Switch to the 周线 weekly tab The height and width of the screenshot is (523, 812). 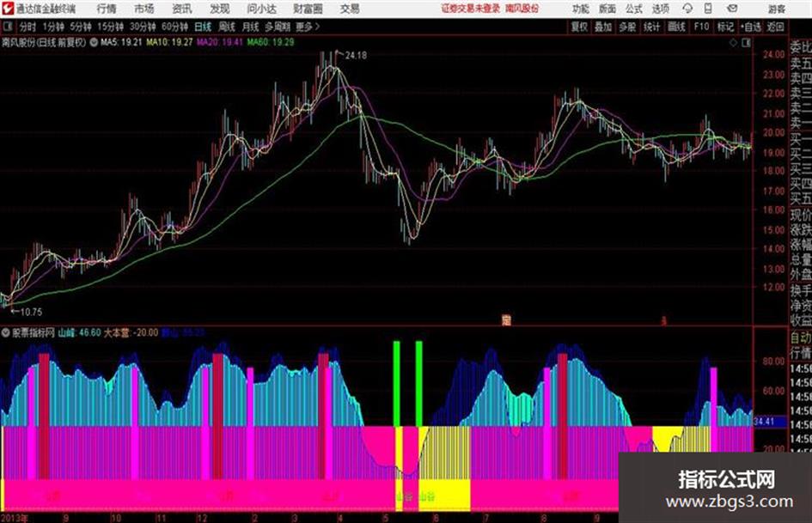pyautogui.click(x=227, y=27)
